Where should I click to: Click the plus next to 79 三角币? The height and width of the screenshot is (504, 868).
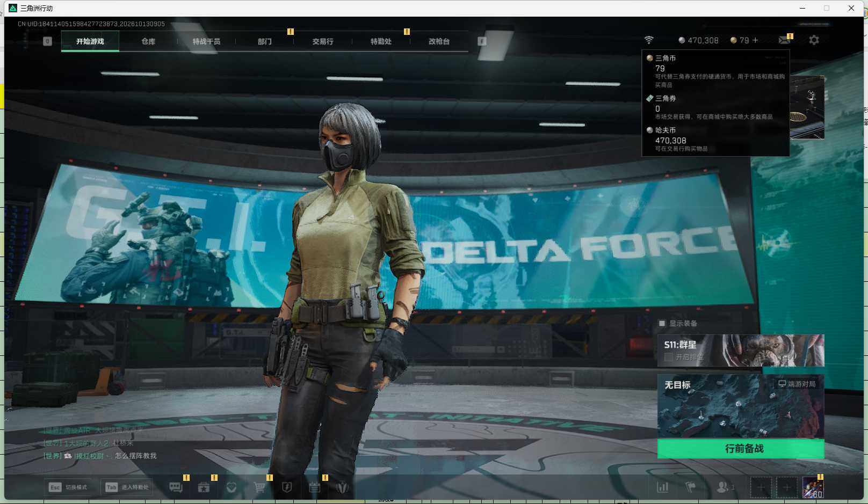tap(755, 40)
